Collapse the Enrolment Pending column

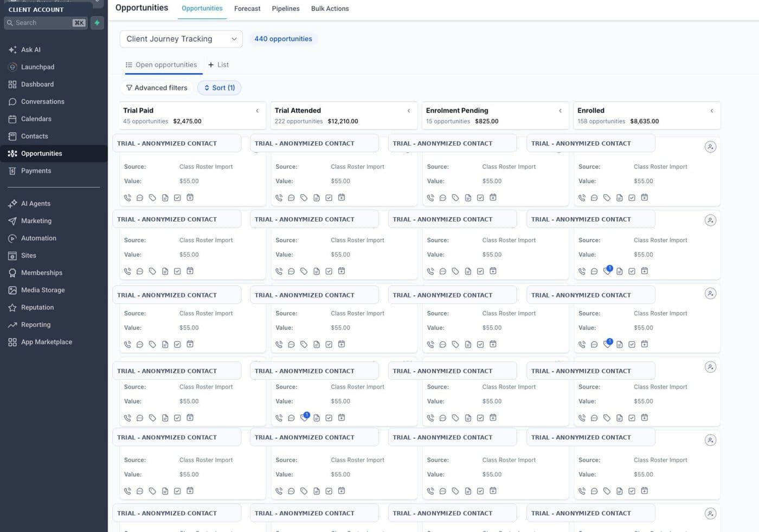click(x=560, y=111)
